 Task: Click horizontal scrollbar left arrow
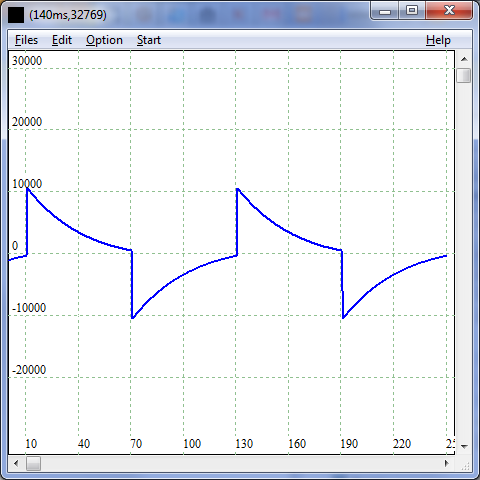(x=16, y=463)
